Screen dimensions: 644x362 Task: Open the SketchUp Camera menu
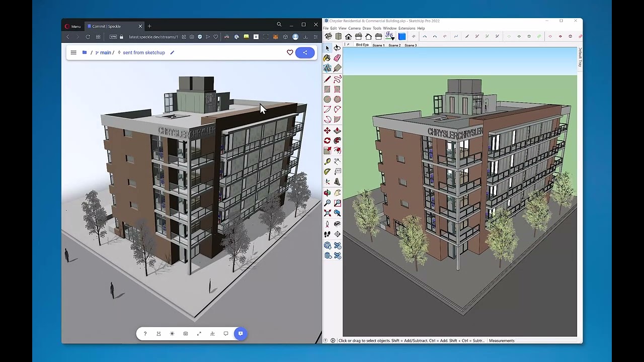point(354,28)
